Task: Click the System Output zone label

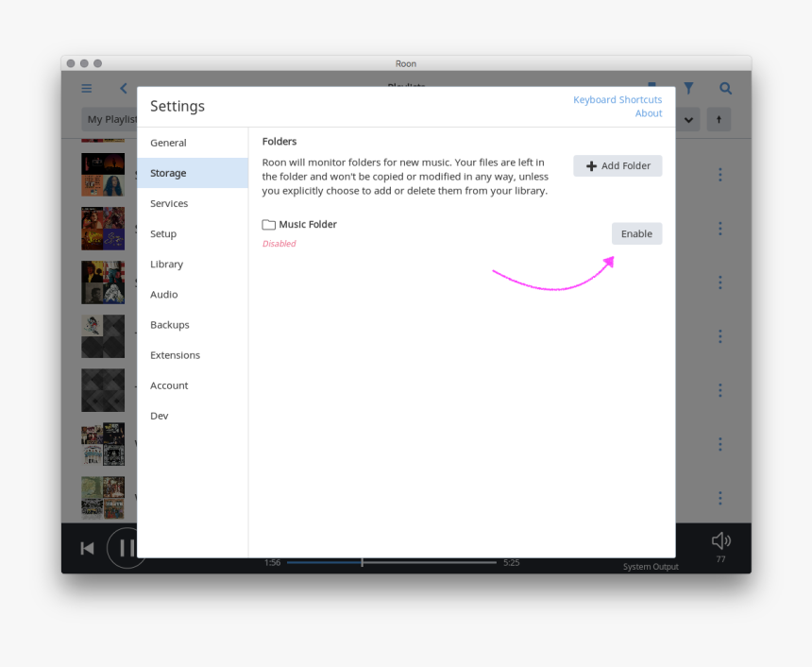Action: tap(651, 567)
